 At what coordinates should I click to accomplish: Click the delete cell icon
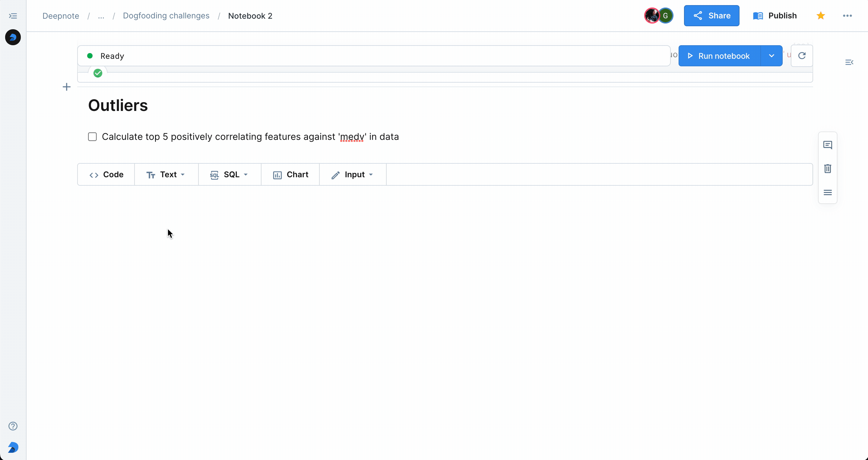pyautogui.click(x=828, y=168)
